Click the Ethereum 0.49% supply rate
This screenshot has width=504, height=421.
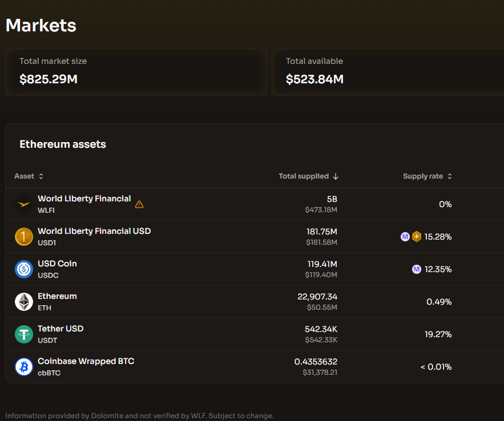click(439, 302)
